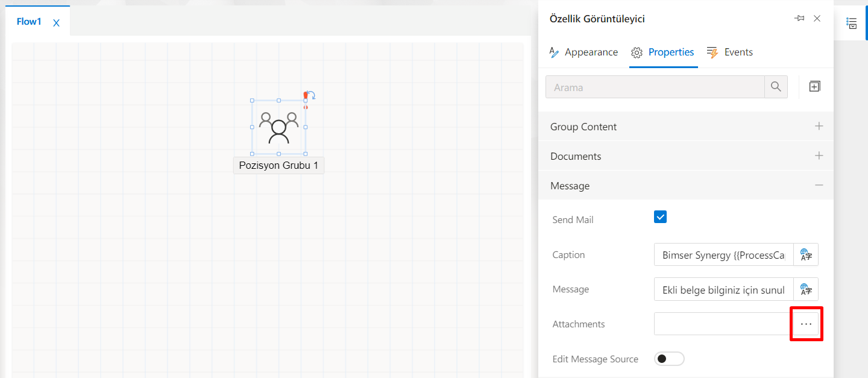Expand the Group Content section
Screen dimensions: 868x378
pos(819,127)
